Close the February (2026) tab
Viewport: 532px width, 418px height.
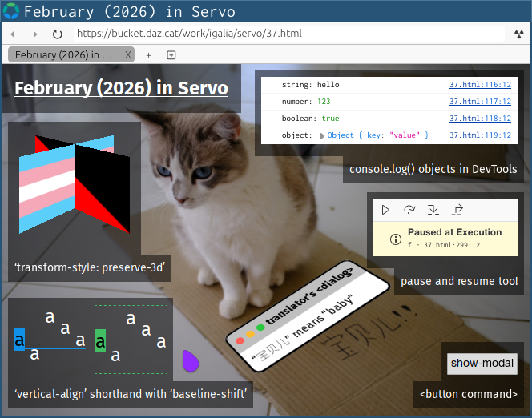(127, 55)
